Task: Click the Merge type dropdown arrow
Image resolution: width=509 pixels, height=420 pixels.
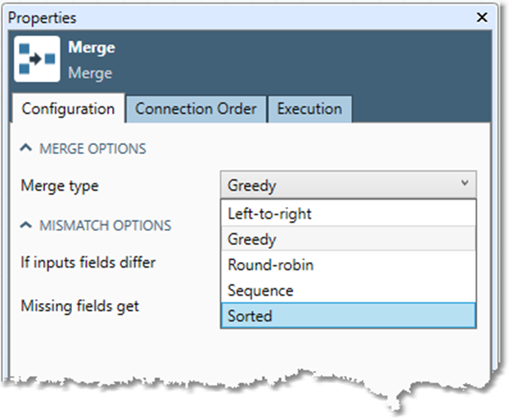Action: tap(465, 185)
